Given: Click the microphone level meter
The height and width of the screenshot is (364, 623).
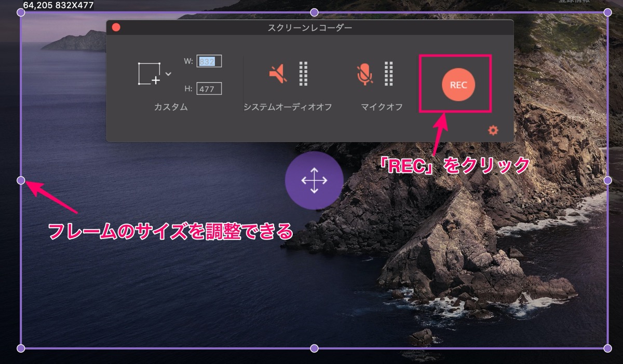Looking at the screenshot, I should (x=388, y=74).
